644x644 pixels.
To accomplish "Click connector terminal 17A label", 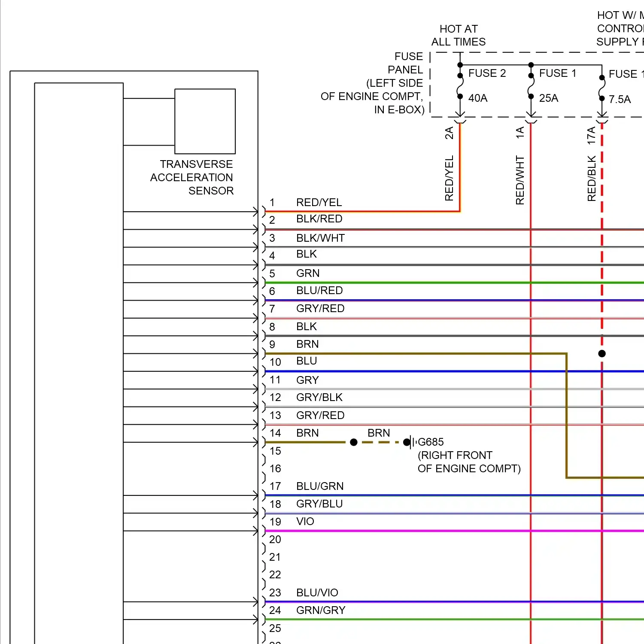I will [591, 136].
